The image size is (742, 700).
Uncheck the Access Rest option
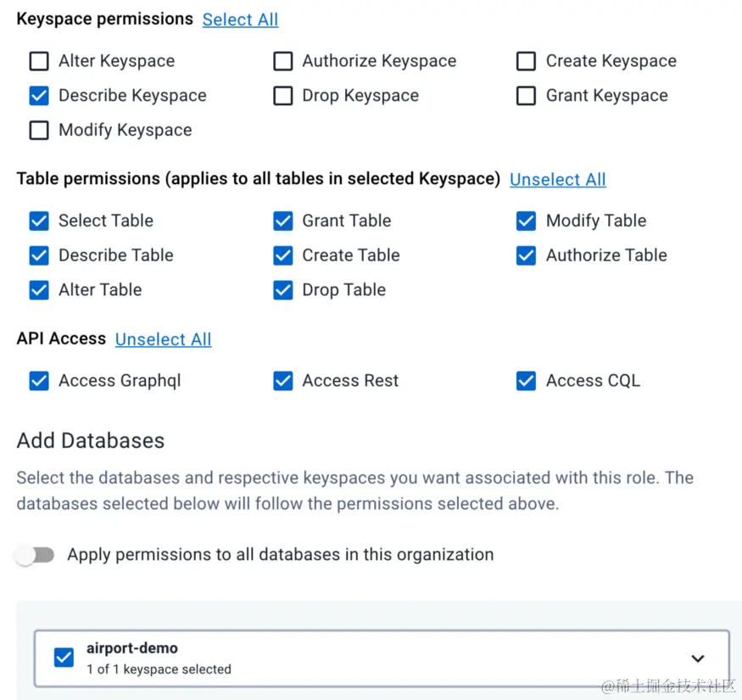[283, 381]
